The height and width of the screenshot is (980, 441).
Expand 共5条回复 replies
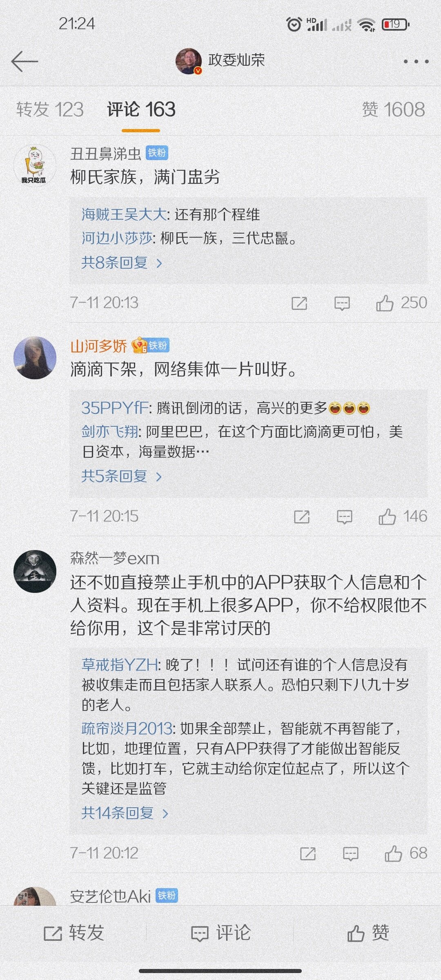122,476
